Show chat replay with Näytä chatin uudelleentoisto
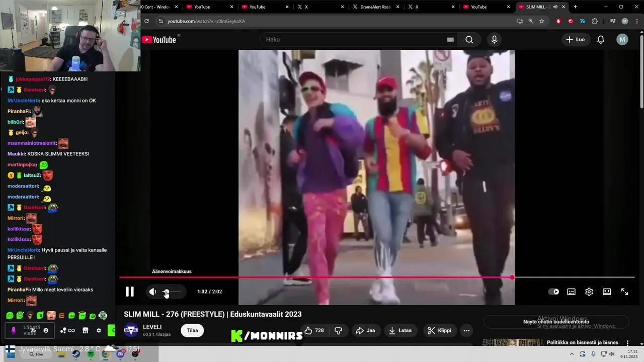Viewport: 644px width, 362px height. click(556, 322)
